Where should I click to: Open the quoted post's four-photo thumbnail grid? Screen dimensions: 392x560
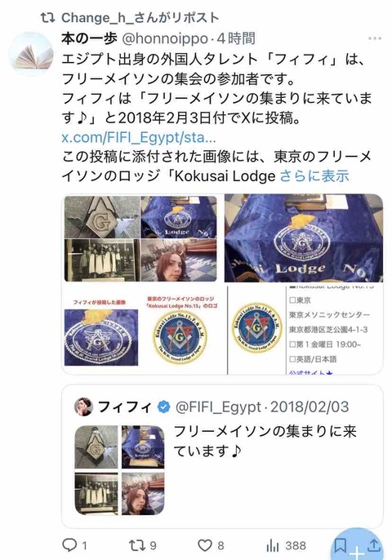pos(119,470)
